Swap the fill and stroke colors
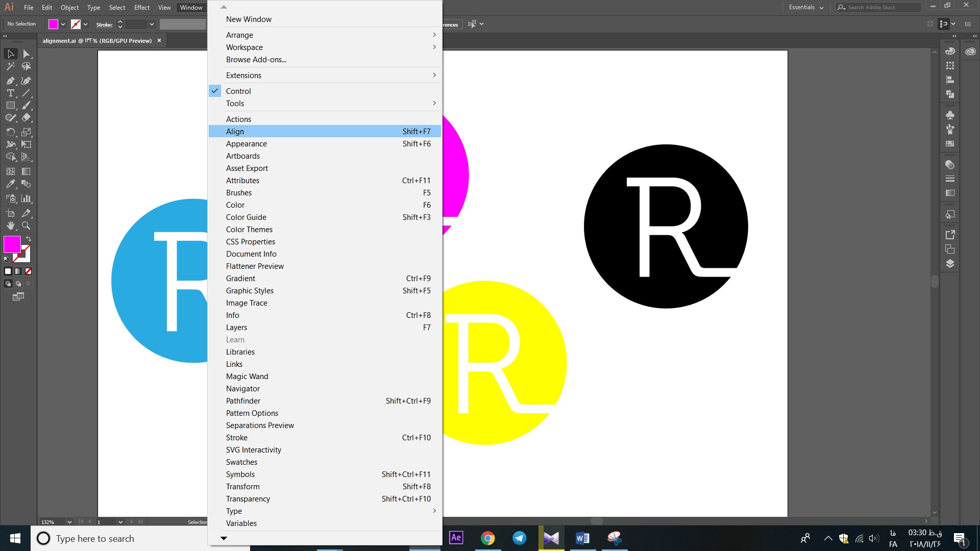980x551 pixels. click(x=29, y=239)
